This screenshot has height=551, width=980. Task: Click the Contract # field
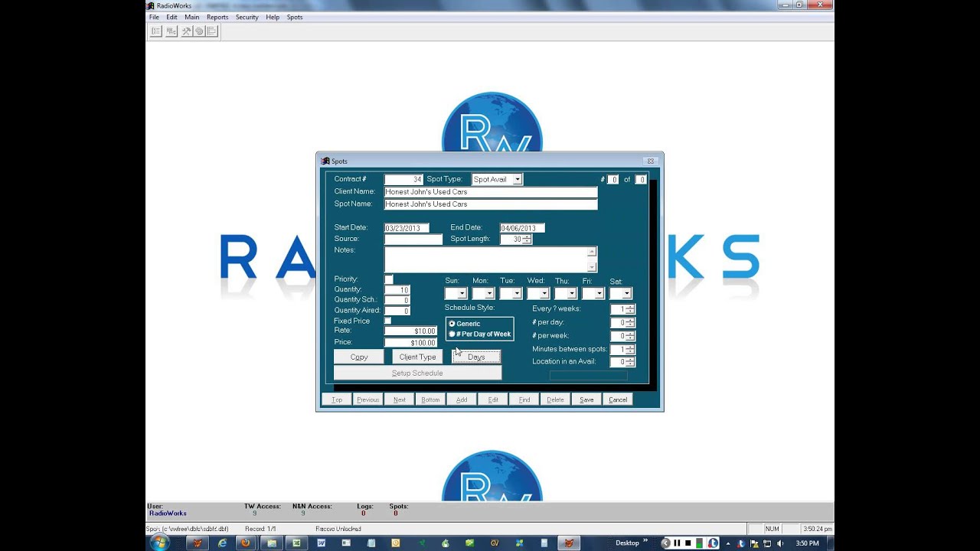[403, 180]
